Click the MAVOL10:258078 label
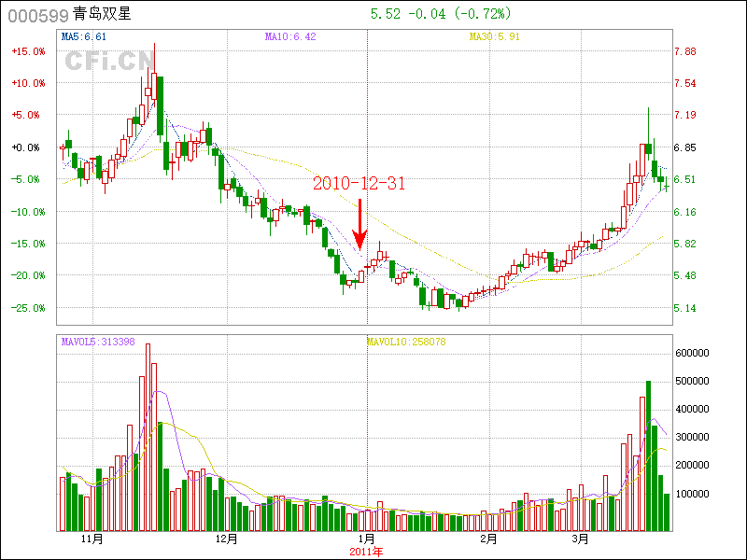747x560 pixels. (406, 342)
